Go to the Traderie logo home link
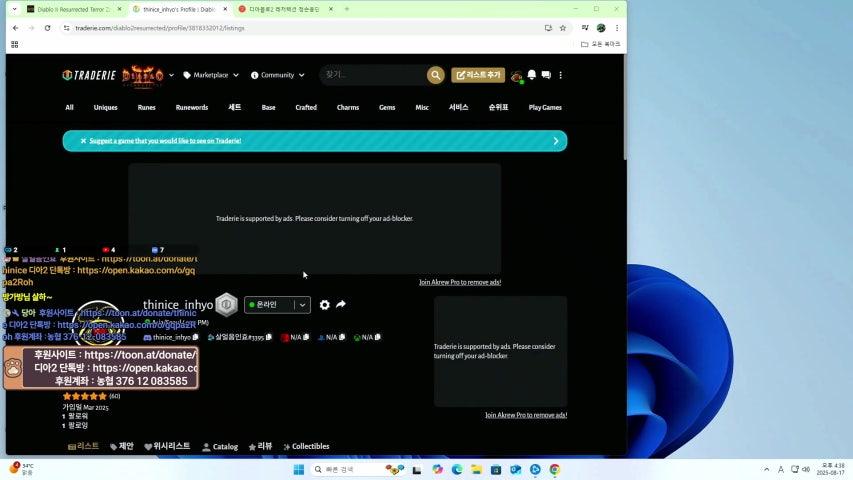 pyautogui.click(x=89, y=75)
